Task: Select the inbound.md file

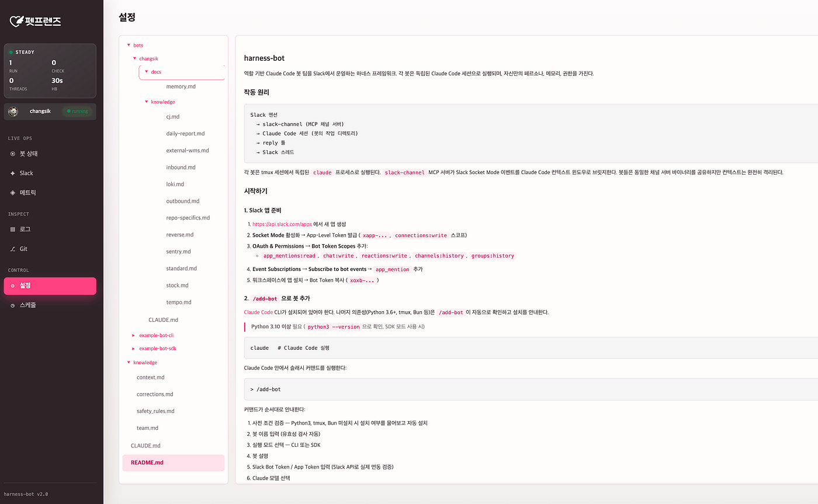Action: [181, 168]
